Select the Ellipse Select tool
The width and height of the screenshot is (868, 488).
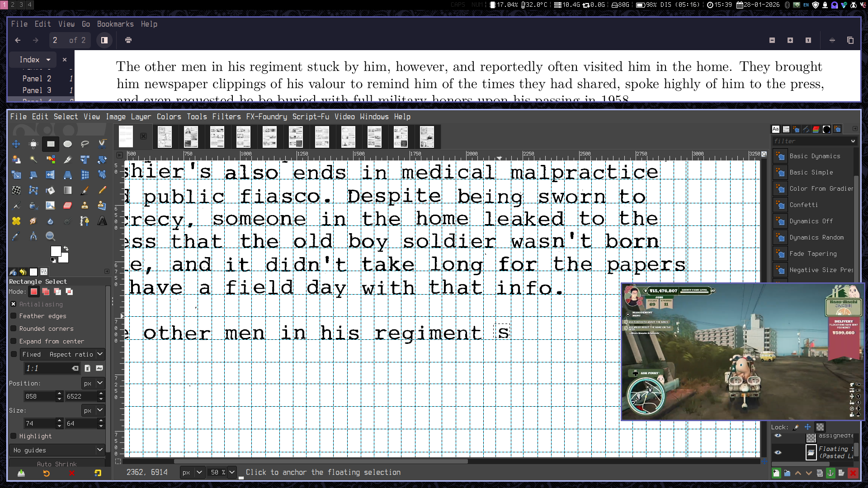tap(67, 144)
